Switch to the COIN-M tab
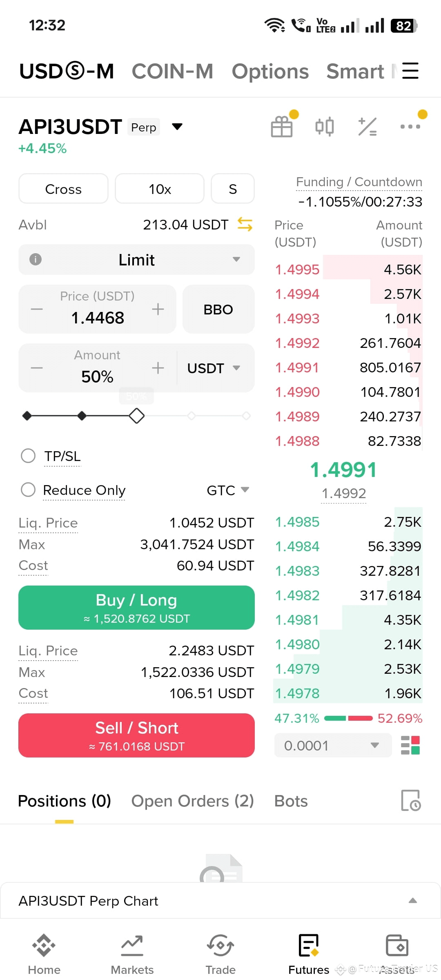Screen dimensions: 441x980 (172, 71)
